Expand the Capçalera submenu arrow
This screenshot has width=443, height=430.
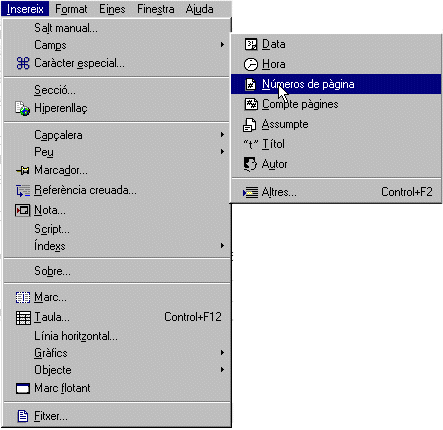click(x=222, y=135)
